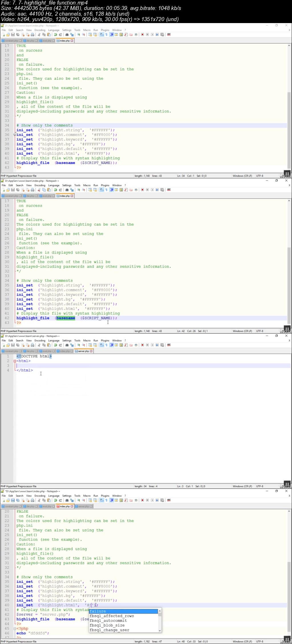Switch to index.php tab in server.php window
292x644 pixels.
(x=64, y=351)
